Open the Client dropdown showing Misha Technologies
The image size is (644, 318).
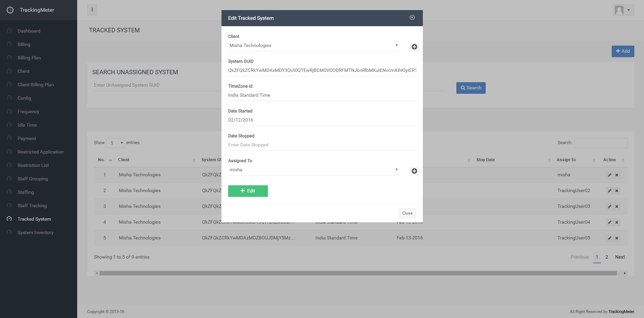(313, 46)
